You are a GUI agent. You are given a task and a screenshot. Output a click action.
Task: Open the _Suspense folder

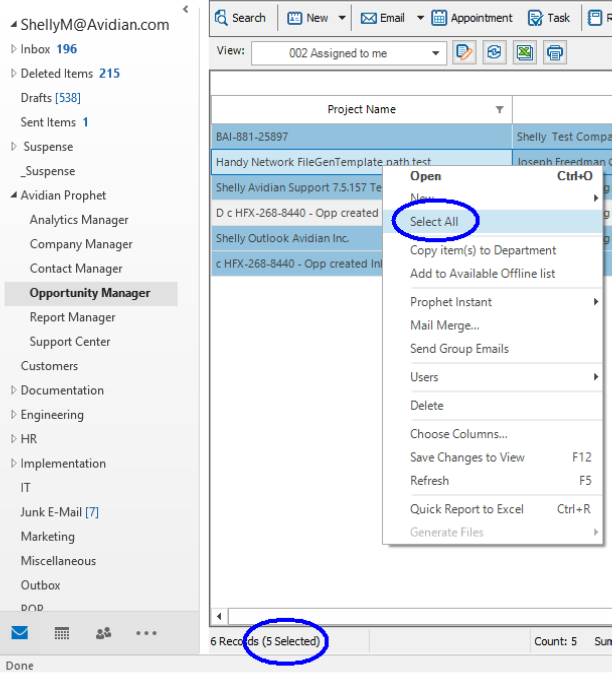[48, 171]
